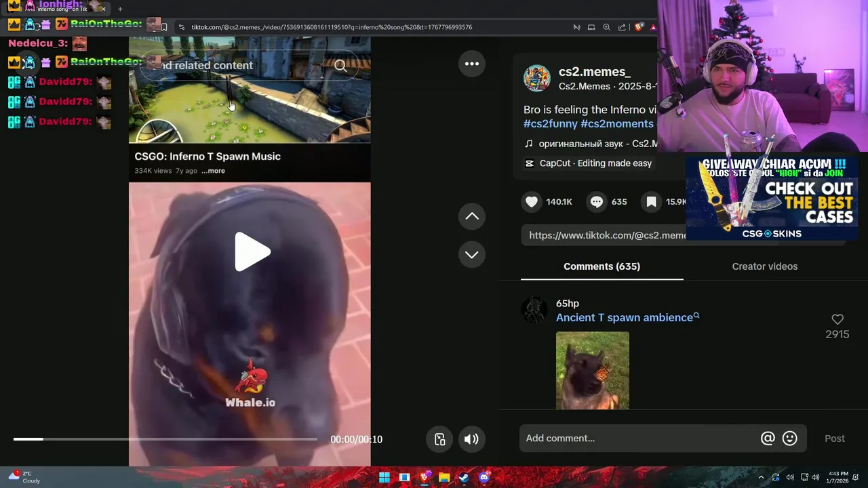Open Task View on the taskbar
This screenshot has height=488, width=868.
[x=404, y=477]
